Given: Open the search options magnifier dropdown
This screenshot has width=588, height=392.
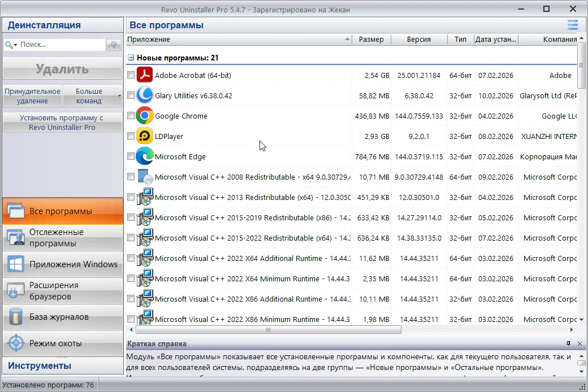Looking at the screenshot, I should coord(11,45).
